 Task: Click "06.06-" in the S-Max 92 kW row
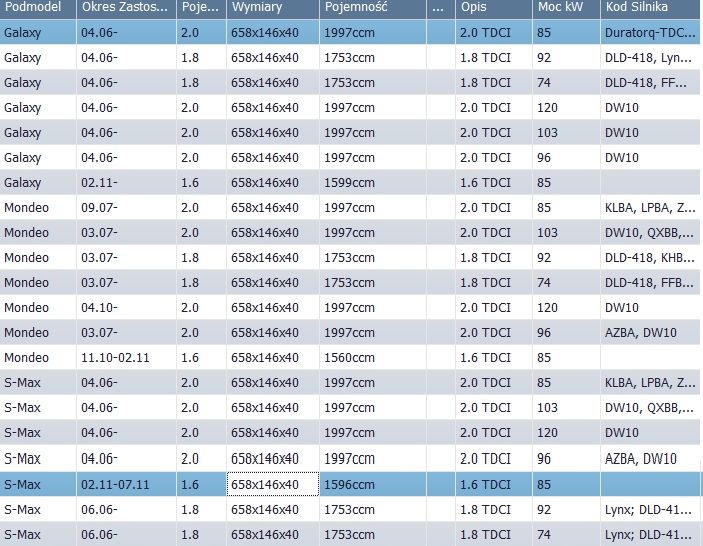[126, 510]
